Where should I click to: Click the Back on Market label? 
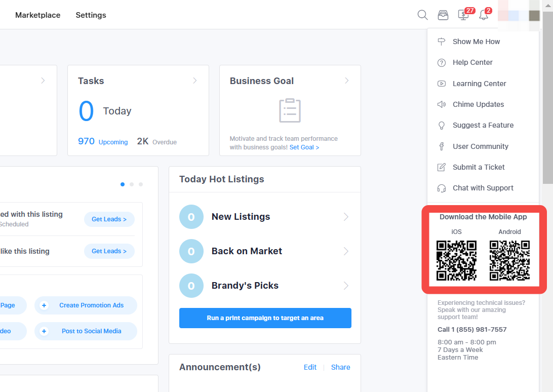tap(247, 251)
